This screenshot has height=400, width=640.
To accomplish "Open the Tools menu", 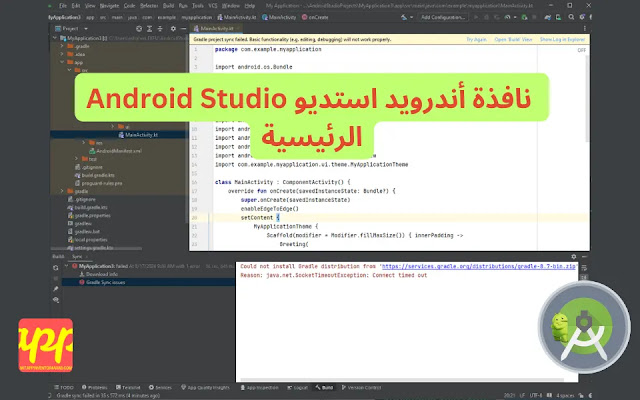I will click(x=198, y=6).
